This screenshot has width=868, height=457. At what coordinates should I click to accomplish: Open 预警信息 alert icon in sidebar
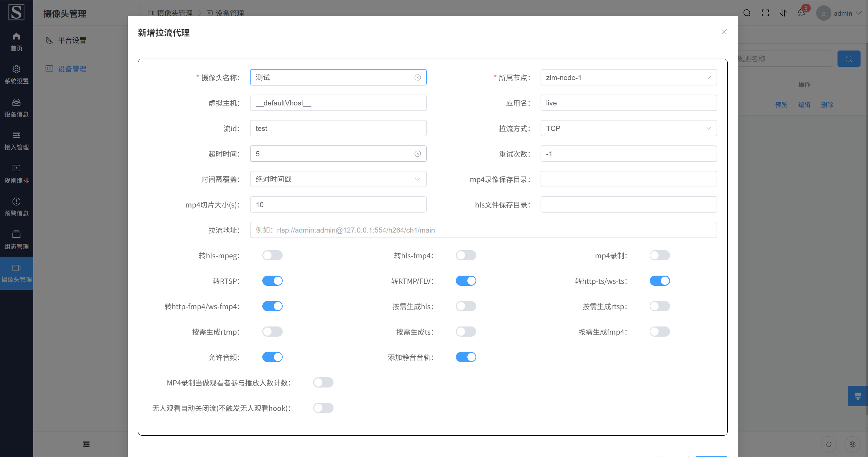(16, 202)
